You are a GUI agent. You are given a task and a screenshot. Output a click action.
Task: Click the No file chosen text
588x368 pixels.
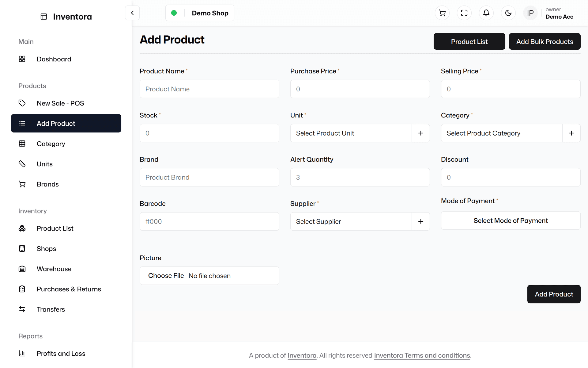(x=209, y=276)
